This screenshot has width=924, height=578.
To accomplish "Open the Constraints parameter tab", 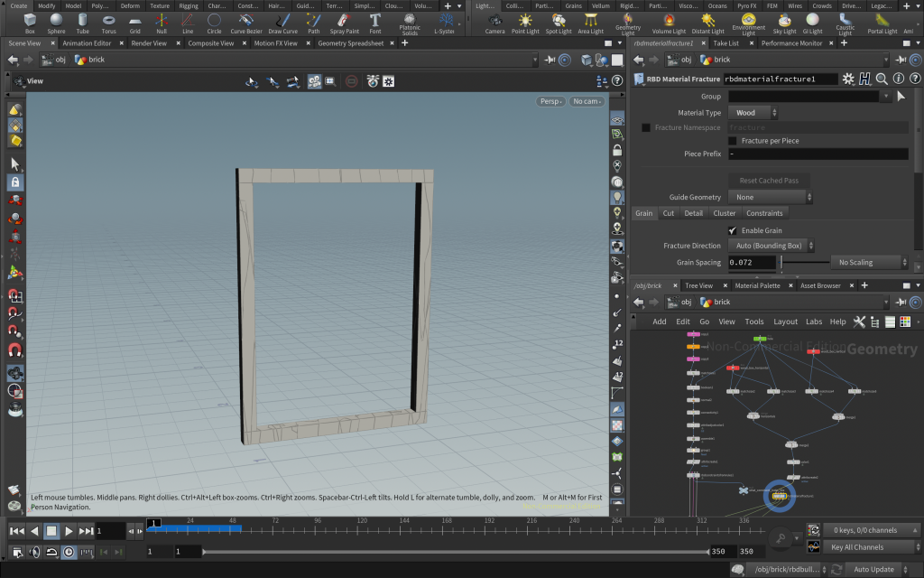I will (764, 213).
